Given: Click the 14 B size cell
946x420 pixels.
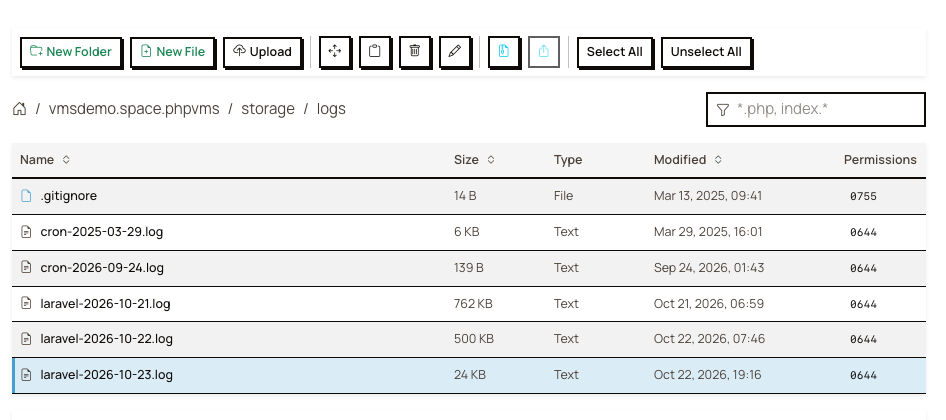Looking at the screenshot, I should 465,196.
